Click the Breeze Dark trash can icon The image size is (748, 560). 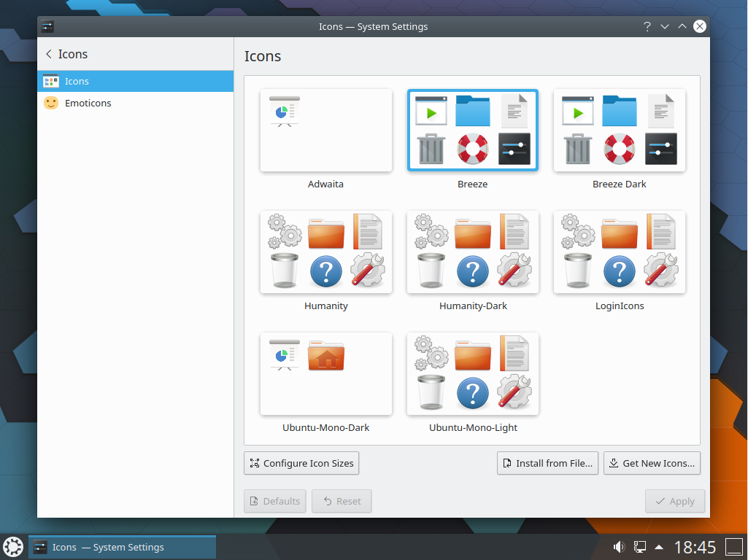[x=578, y=149]
